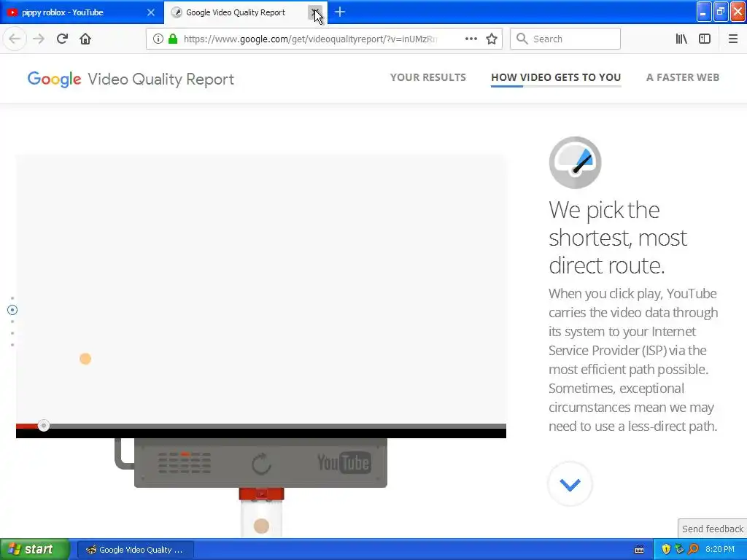Click the Send feedback button
This screenshot has width=747, height=560.
(x=712, y=529)
